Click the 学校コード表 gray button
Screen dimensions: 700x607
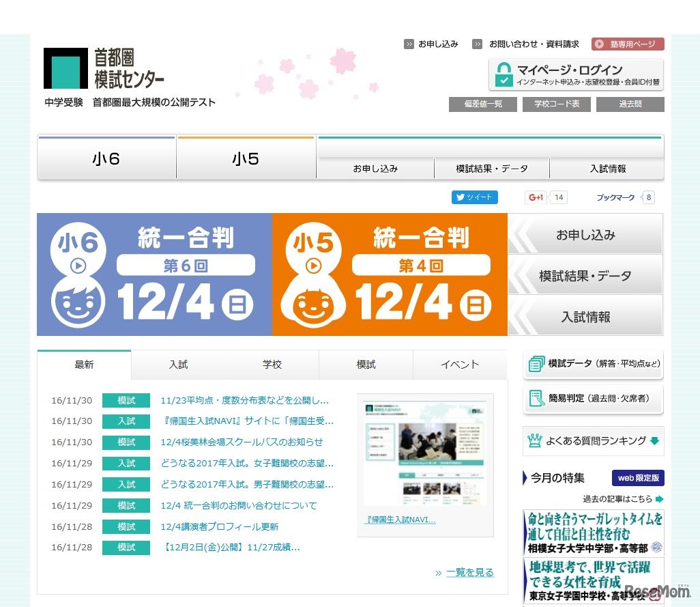(x=557, y=104)
